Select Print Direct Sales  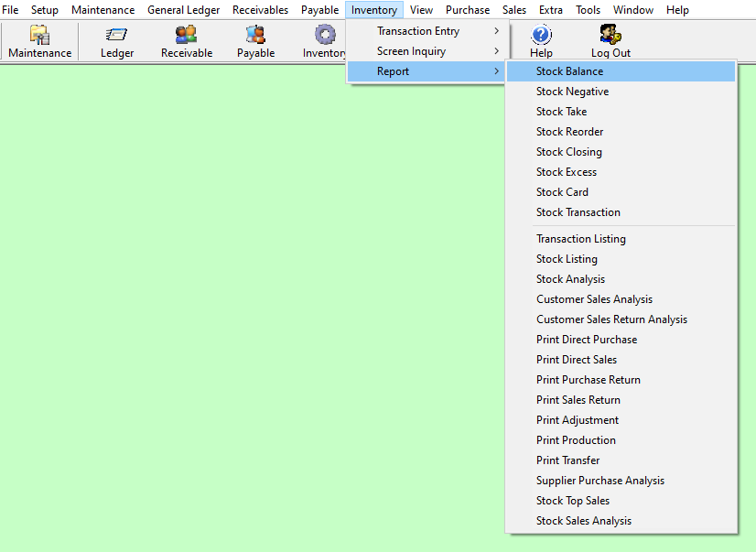pyautogui.click(x=621, y=360)
